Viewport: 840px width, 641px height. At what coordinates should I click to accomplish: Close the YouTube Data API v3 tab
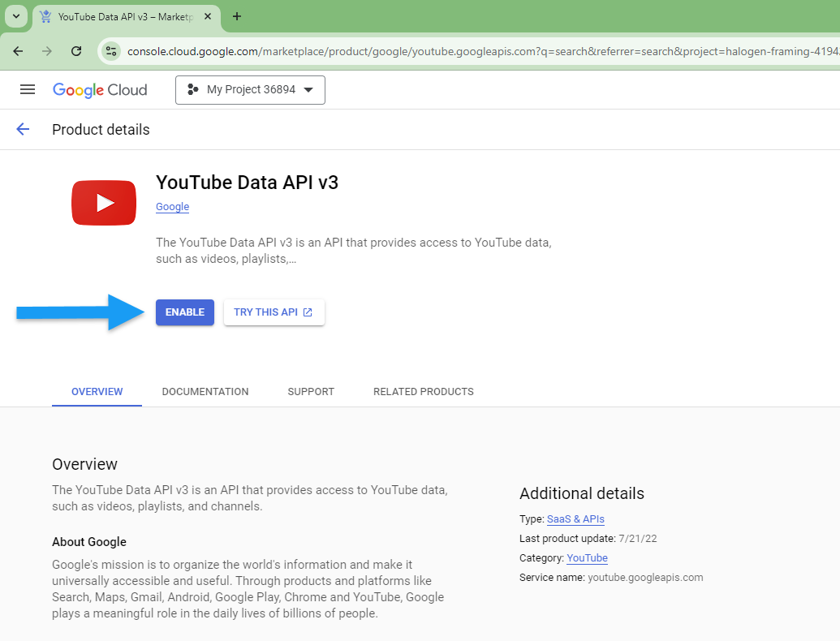click(208, 16)
